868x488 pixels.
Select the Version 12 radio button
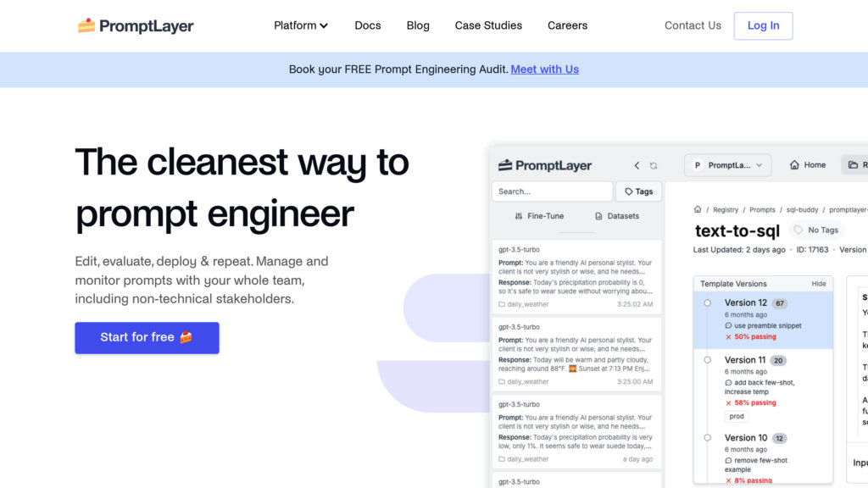708,302
